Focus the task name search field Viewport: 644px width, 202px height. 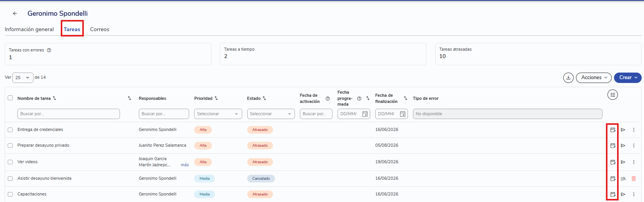[68, 114]
